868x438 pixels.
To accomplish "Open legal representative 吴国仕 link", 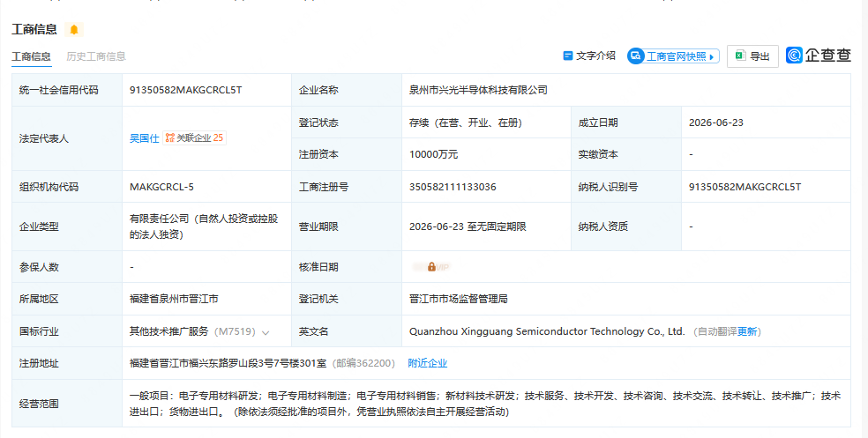I will pyautogui.click(x=144, y=138).
